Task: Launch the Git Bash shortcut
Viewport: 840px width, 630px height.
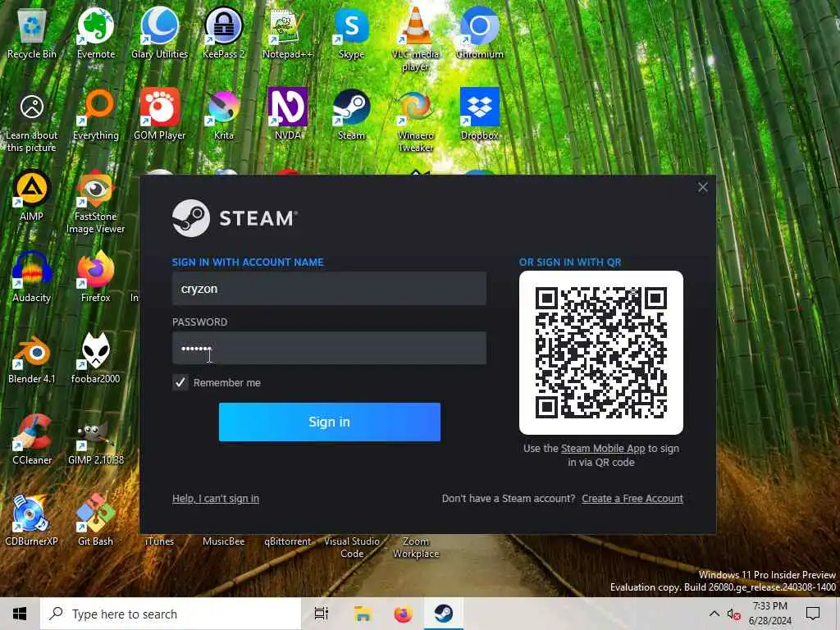Action: tap(96, 521)
